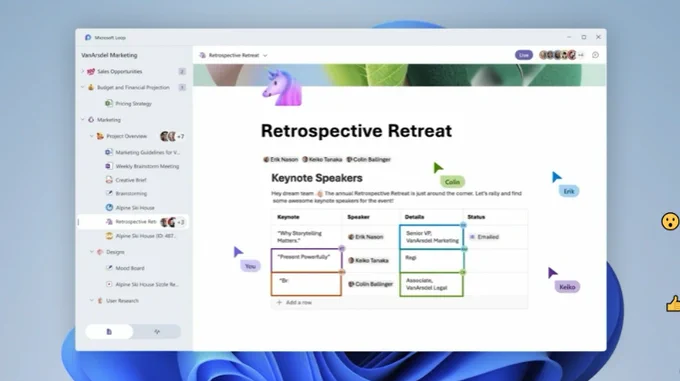The height and width of the screenshot is (381, 680).
Task: Click Add a row below the table
Action: click(299, 302)
